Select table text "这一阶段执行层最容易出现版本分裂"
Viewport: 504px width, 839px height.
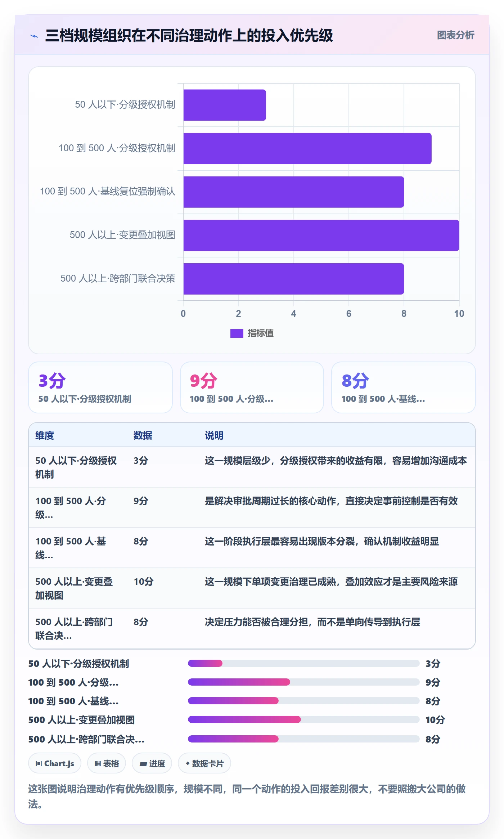[x=280, y=541]
